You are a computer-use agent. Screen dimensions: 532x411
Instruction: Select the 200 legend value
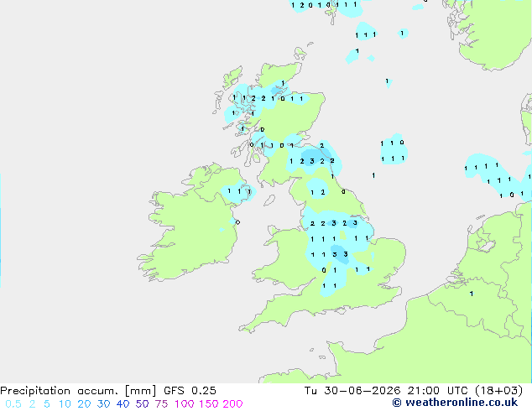(x=232, y=404)
